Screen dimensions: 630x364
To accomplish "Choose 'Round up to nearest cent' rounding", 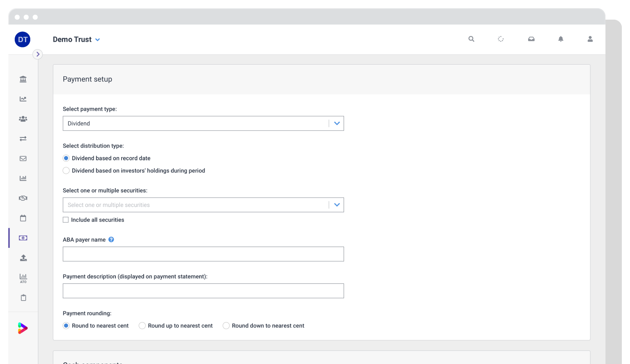I will point(142,326).
